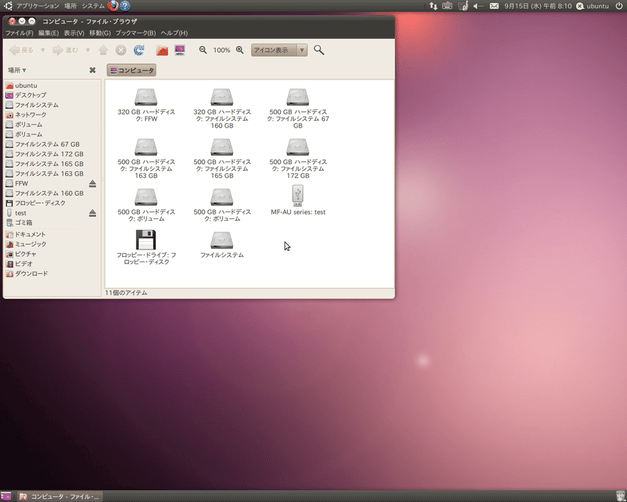Zoom out the icon view
Screen dimensions: 627x502
203,50
